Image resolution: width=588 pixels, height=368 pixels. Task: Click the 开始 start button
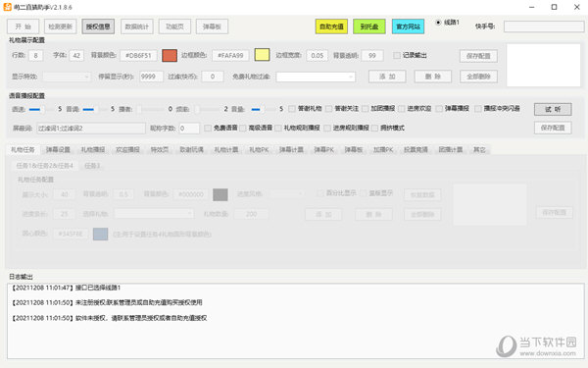pyautogui.click(x=24, y=26)
